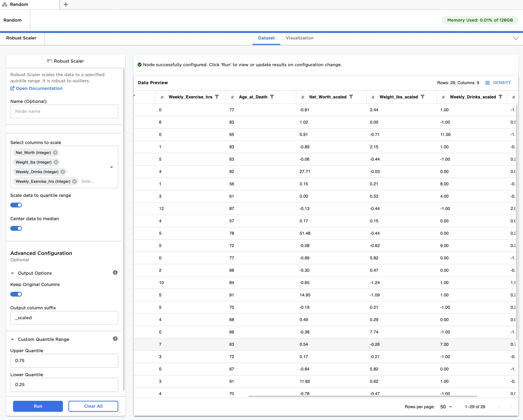523x420 pixels.
Task: Collapse the Output Options section
Action: [x=12, y=273]
